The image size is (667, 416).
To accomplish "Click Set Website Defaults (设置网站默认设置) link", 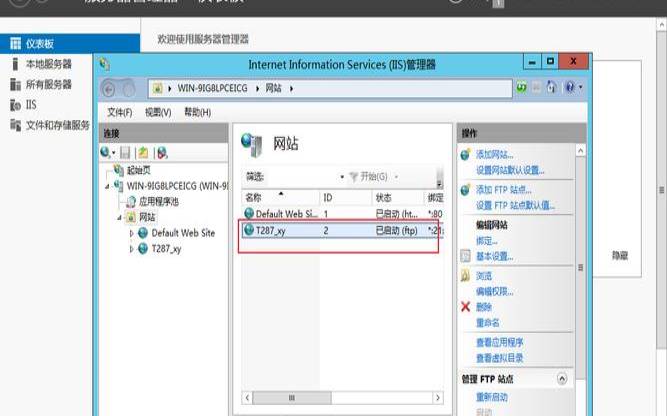I will 510,171.
